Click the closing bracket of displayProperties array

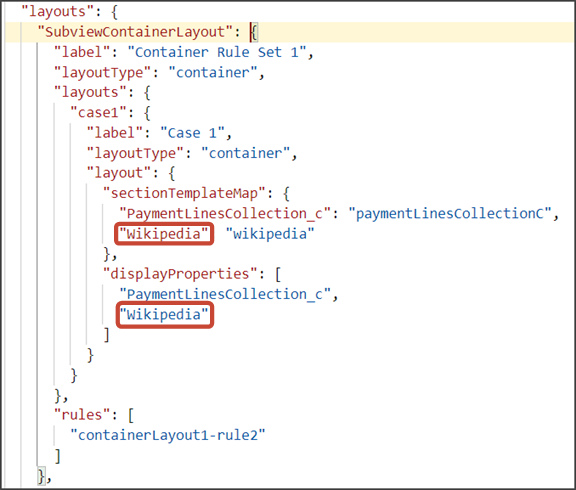tap(107, 335)
